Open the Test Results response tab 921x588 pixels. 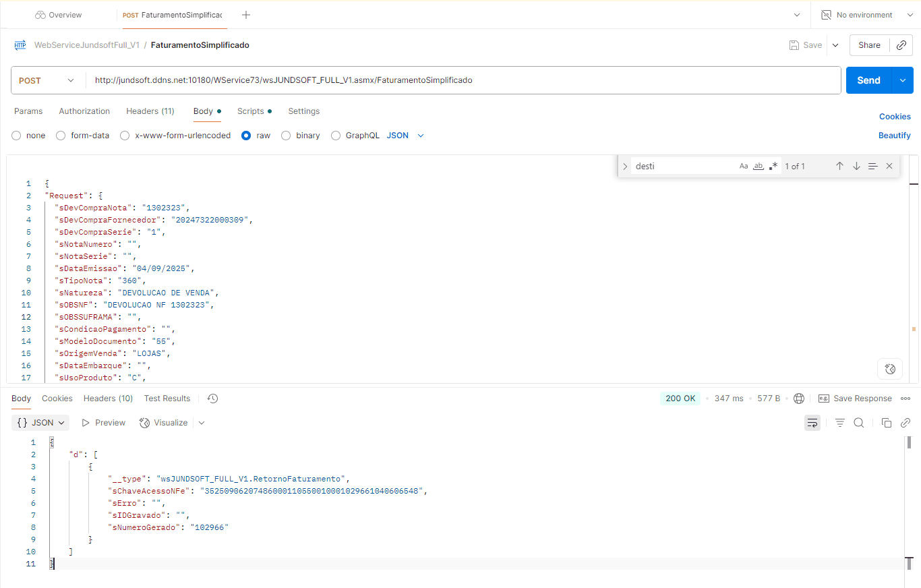point(167,399)
